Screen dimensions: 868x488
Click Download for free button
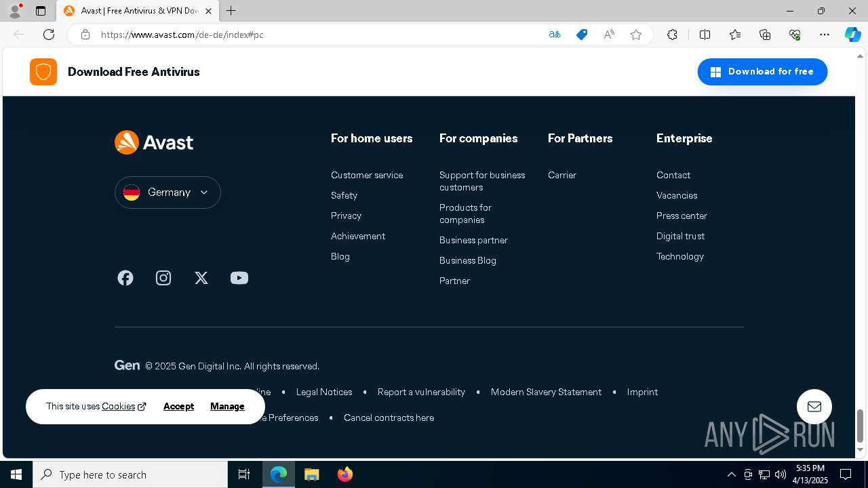(762, 72)
